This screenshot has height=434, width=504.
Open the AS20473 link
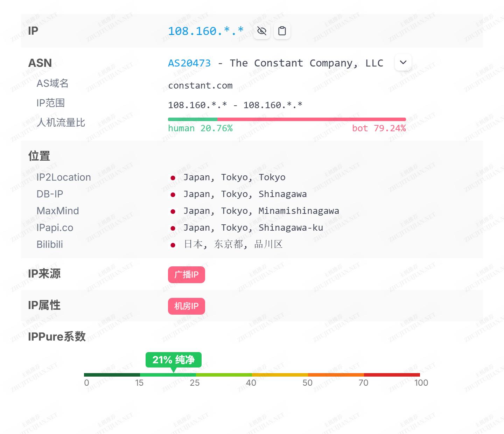click(x=189, y=63)
